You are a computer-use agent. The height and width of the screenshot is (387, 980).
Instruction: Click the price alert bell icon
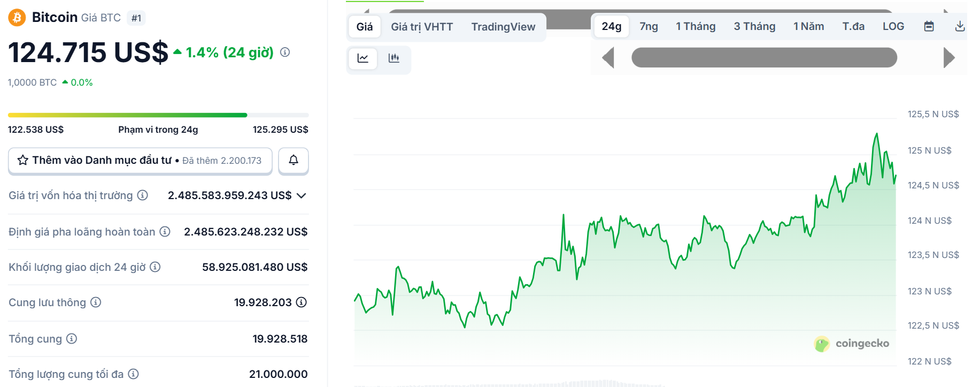[x=294, y=160]
